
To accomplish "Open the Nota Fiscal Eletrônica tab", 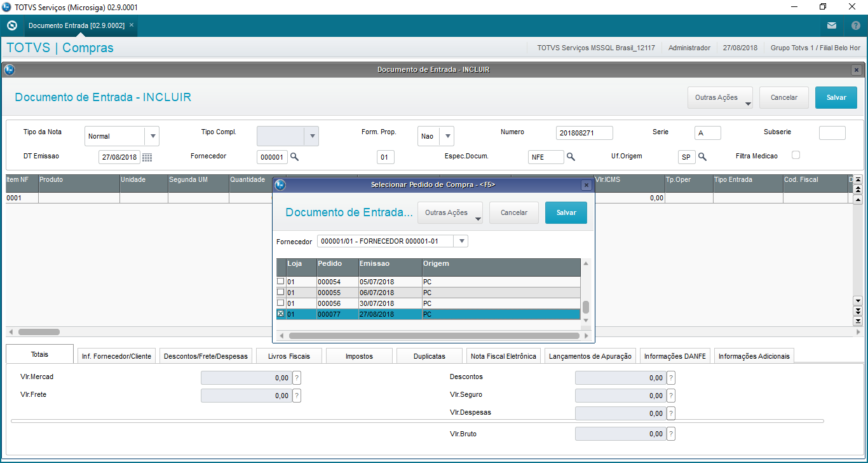I will (504, 356).
